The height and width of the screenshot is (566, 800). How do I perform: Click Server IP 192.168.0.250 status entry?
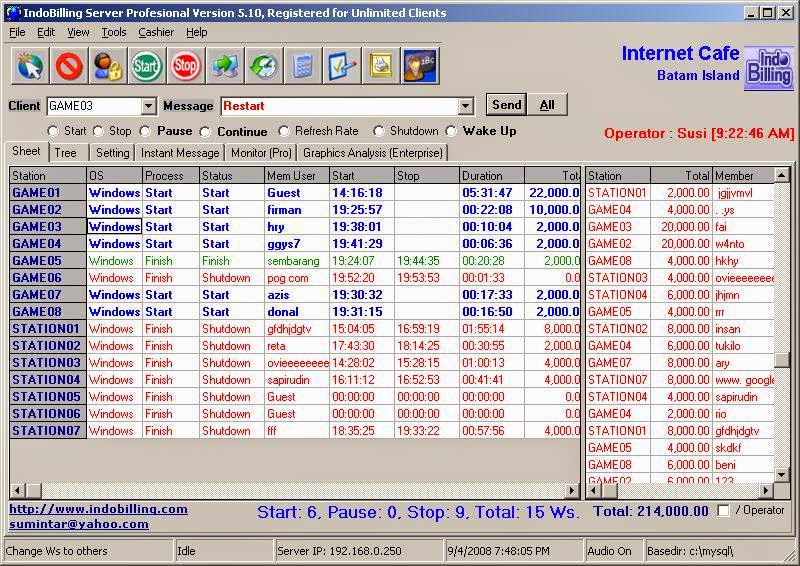pos(359,551)
